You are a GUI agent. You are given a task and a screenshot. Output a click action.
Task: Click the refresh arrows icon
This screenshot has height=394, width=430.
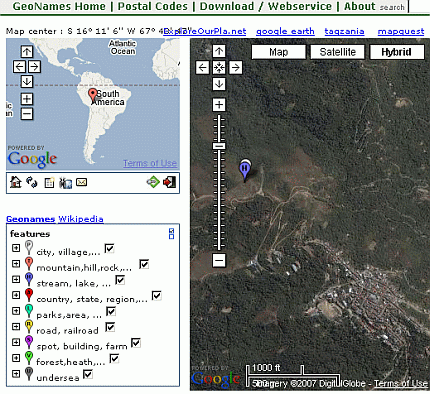pos(32,182)
